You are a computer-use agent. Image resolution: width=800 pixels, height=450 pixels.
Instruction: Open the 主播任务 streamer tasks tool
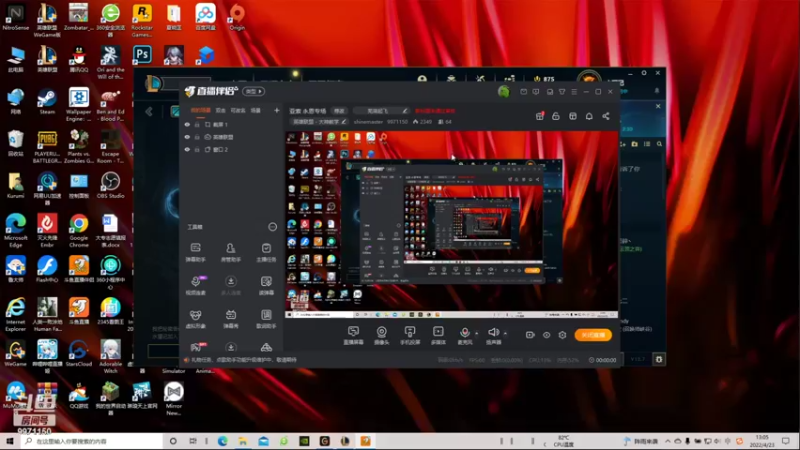coord(266,252)
